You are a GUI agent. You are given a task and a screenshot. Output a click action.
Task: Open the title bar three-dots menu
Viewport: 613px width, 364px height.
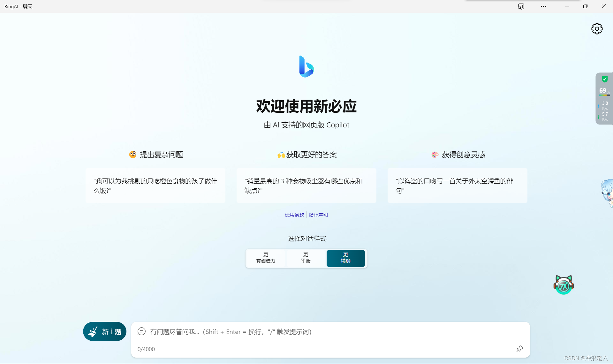click(x=543, y=6)
